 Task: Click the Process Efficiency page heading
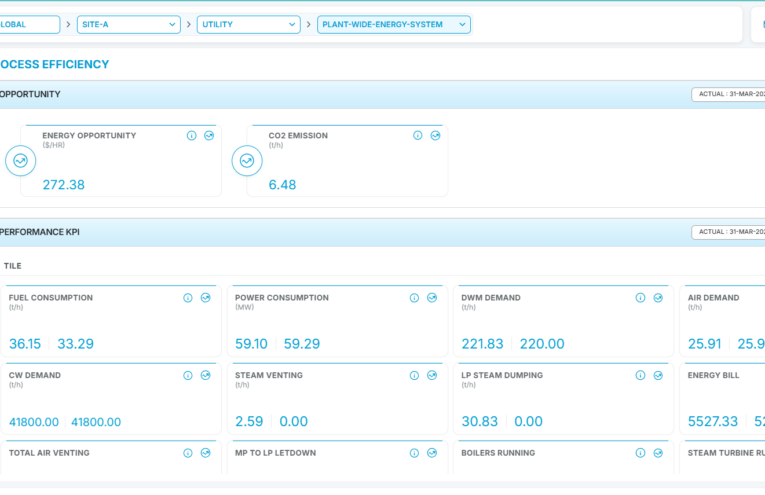point(54,64)
